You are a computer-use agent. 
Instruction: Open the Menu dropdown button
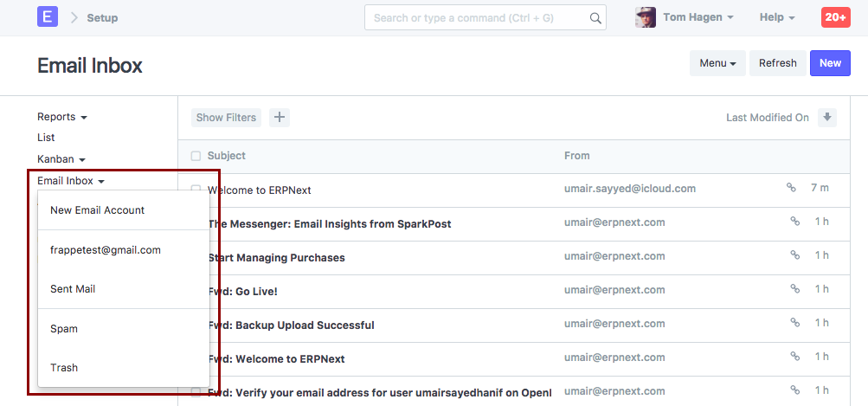click(x=717, y=63)
